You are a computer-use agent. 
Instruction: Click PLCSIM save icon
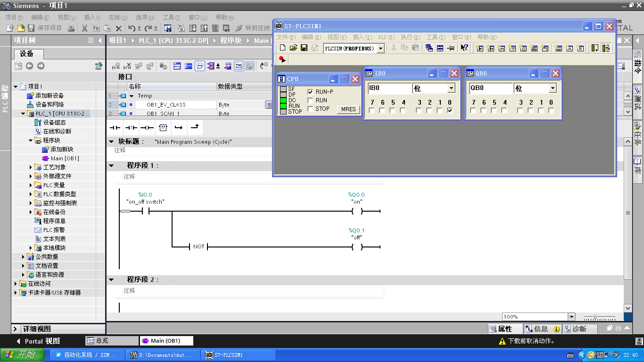tap(304, 48)
